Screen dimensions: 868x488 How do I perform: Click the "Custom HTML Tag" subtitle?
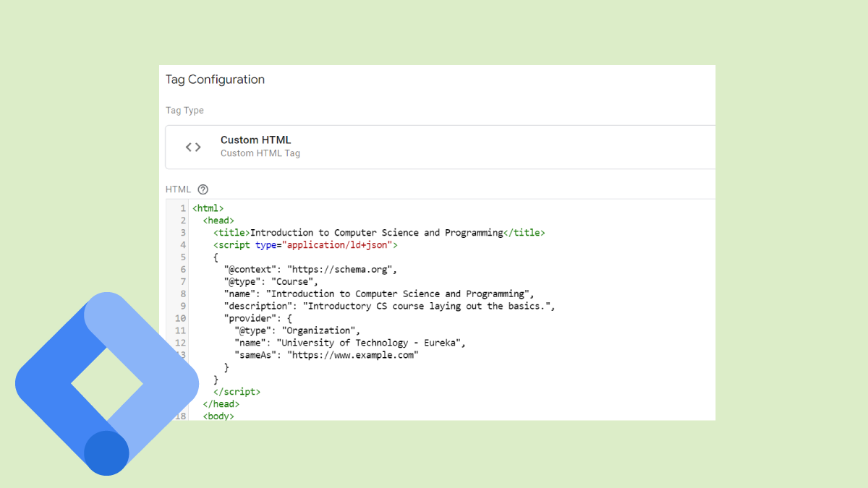260,153
